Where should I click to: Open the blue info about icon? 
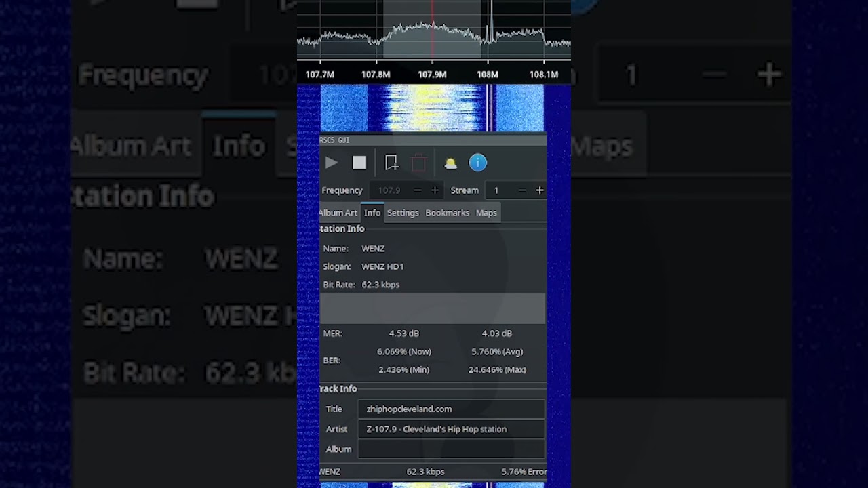[x=478, y=163]
